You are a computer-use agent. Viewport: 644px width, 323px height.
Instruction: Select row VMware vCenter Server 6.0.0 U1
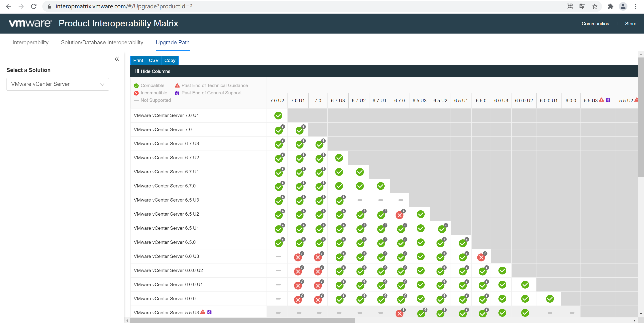(199, 285)
